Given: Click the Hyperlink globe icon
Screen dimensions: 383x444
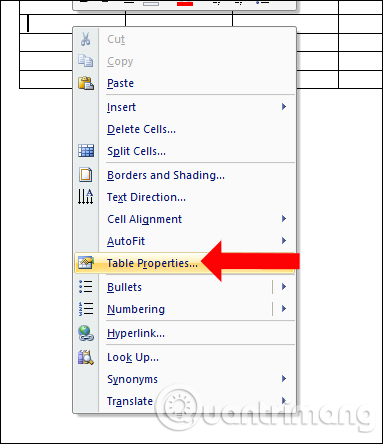Looking at the screenshot, I should [x=86, y=333].
